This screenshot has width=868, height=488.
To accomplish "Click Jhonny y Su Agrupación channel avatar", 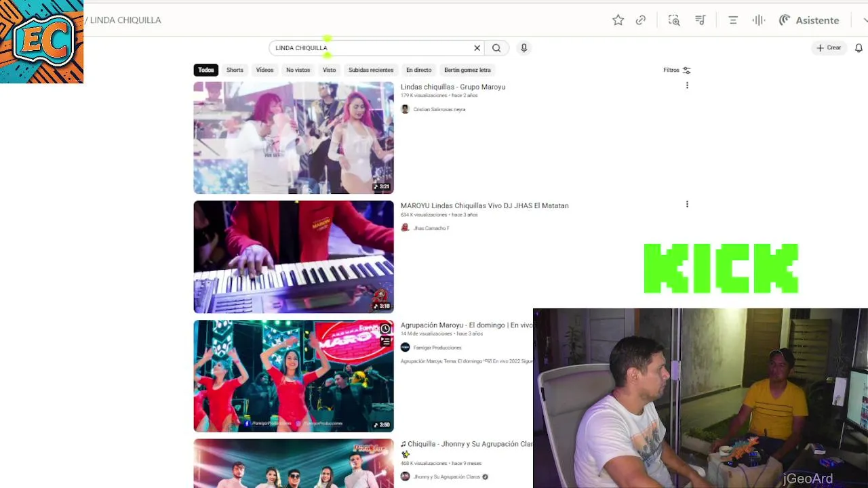I will pyautogui.click(x=406, y=476).
